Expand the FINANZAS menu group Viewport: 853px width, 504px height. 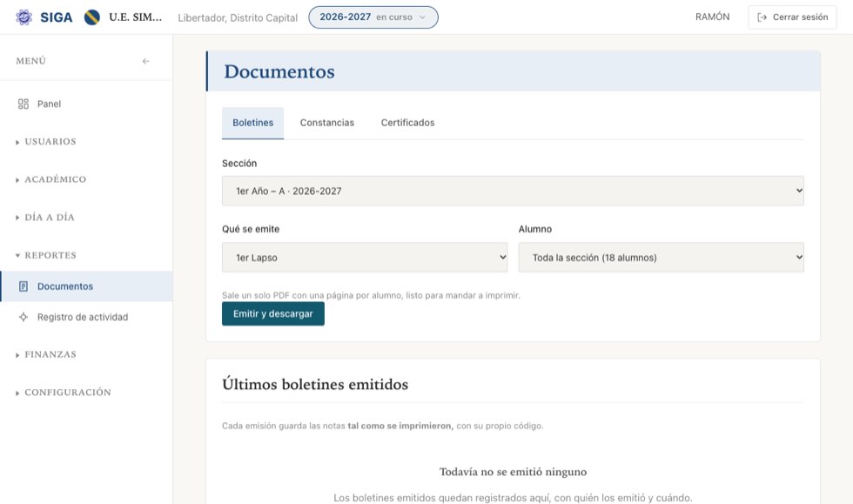pos(46,354)
